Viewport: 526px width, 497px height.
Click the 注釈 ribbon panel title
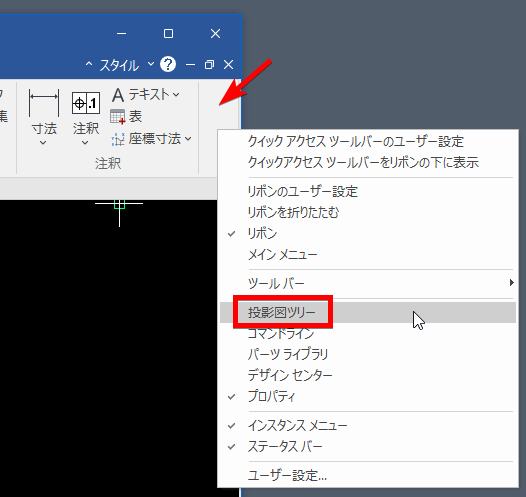(x=108, y=164)
